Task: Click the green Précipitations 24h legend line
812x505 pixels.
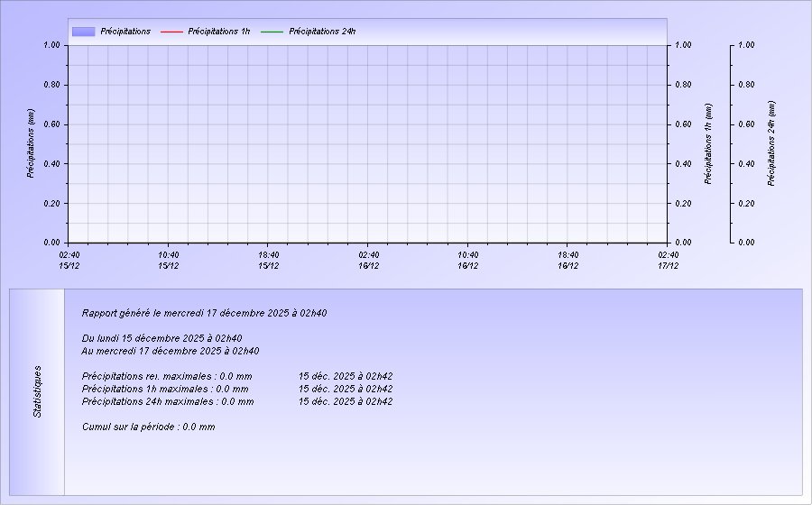Action: tap(272, 32)
